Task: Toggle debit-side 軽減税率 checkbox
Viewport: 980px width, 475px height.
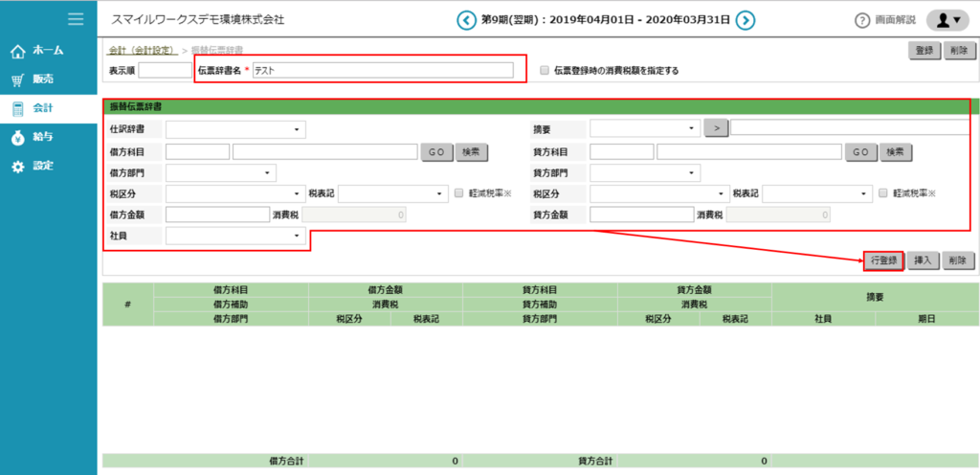Action: (459, 193)
